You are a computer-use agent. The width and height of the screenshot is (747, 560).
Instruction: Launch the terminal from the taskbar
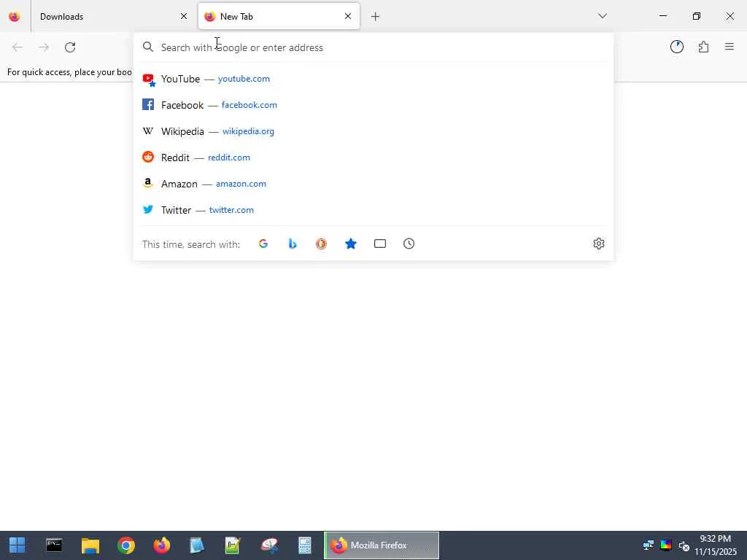(54, 545)
